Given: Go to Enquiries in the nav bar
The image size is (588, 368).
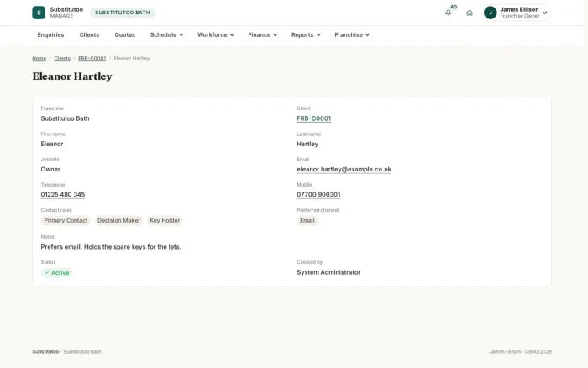Looking at the screenshot, I should pyautogui.click(x=50, y=35).
